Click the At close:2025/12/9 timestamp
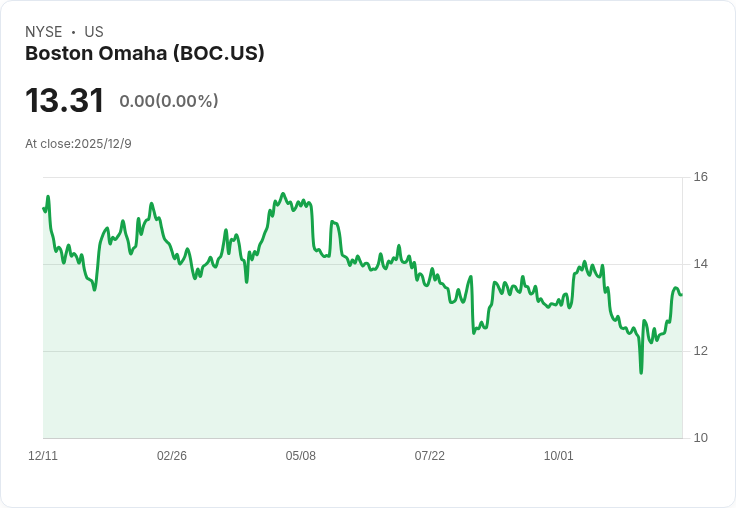Viewport: 736px width, 508px height. pos(78,144)
